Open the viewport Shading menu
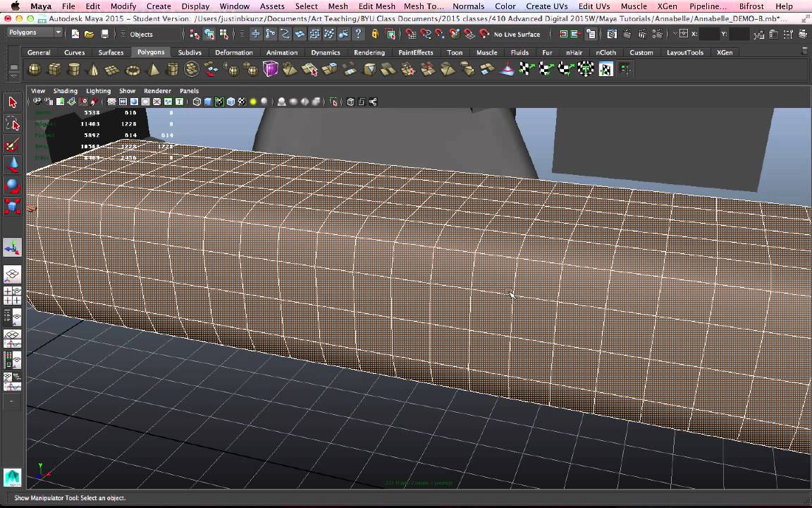Screen dimensions: 812x508 tap(66, 91)
